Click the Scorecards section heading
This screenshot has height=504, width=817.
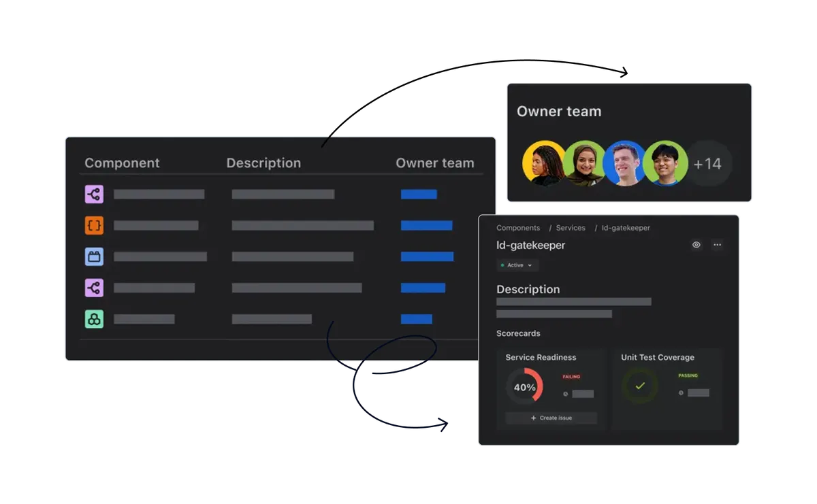point(518,333)
